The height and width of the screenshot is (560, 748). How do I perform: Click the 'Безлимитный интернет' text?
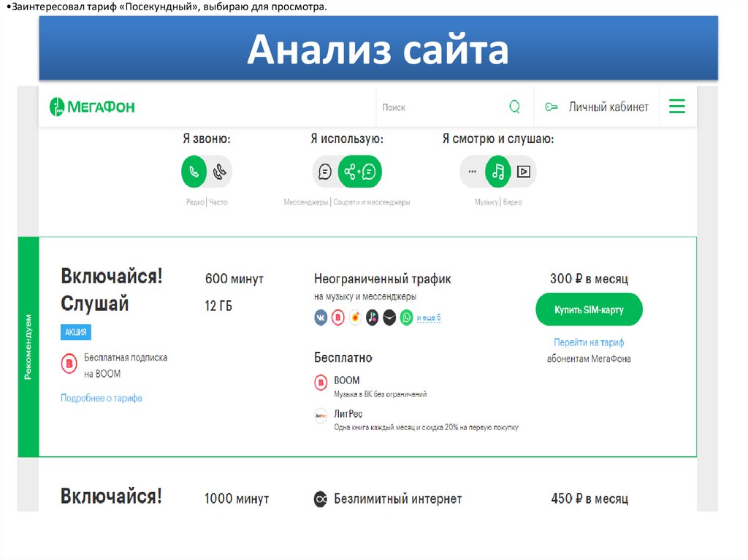398,499
